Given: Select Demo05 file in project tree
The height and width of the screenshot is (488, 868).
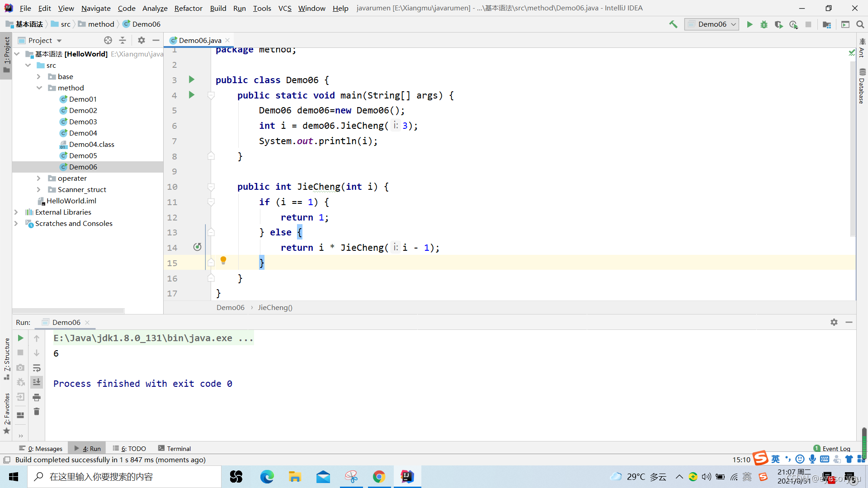Looking at the screenshot, I should pyautogui.click(x=83, y=155).
